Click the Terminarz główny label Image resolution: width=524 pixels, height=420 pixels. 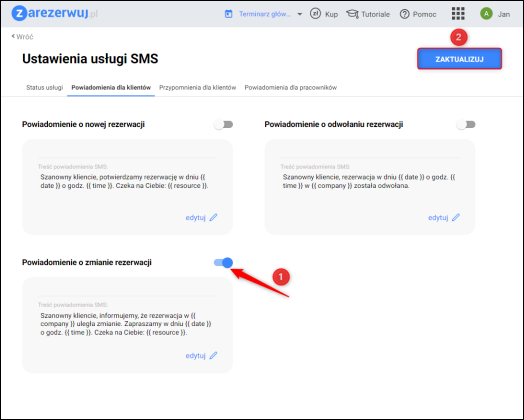click(x=264, y=14)
